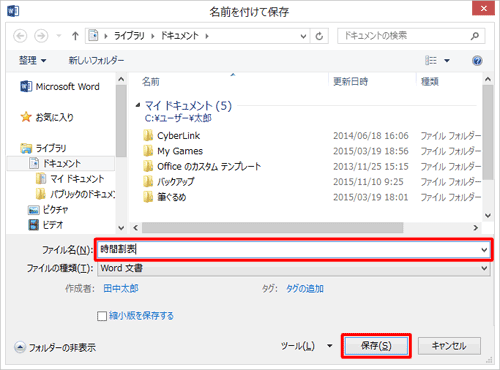Click the バックアップ folder icon
The height and width of the screenshot is (370, 500).
[148, 182]
